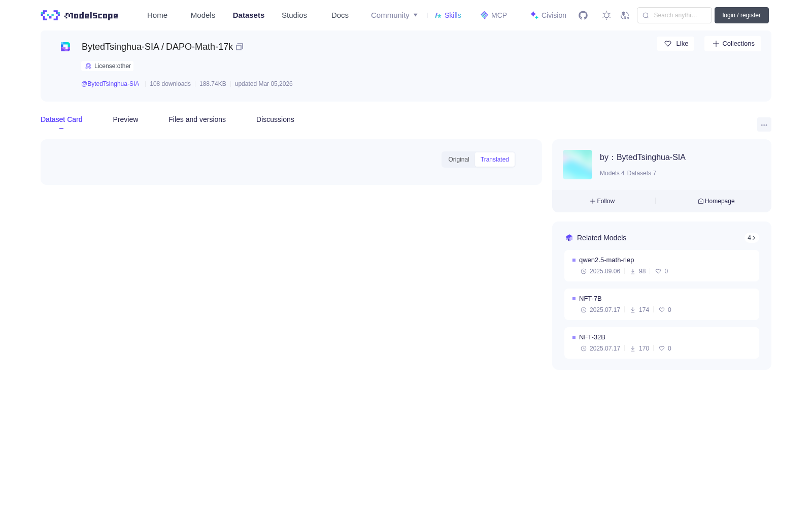The height and width of the screenshot is (508, 812).
Task: Click download icon for NFT-32B
Action: tap(633, 348)
